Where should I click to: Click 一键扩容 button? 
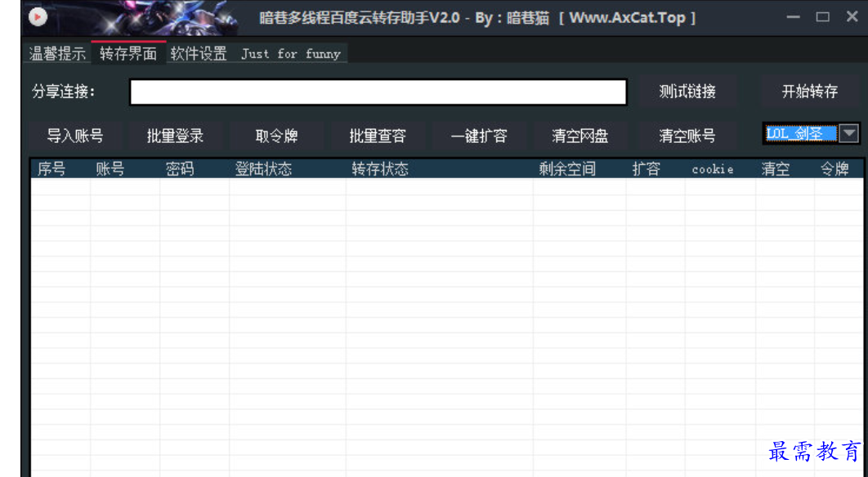(479, 136)
